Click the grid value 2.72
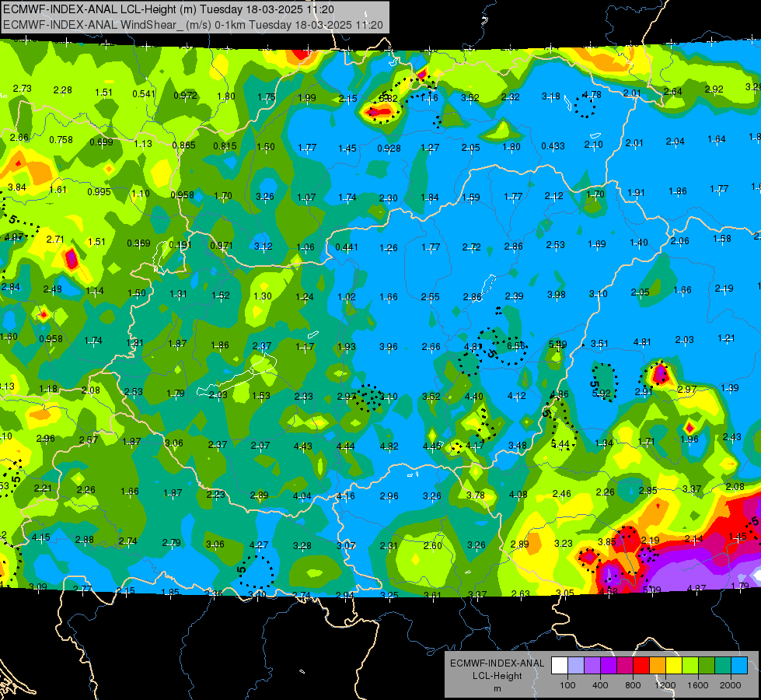761x700 pixels. coord(471,247)
